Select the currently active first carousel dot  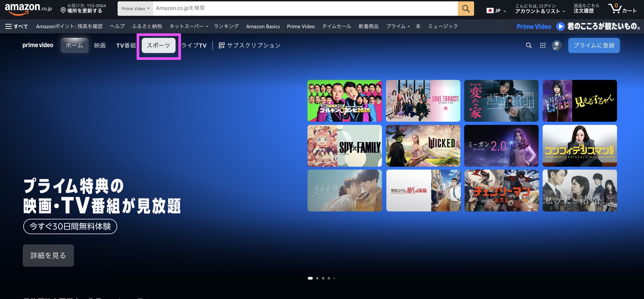pos(310,278)
